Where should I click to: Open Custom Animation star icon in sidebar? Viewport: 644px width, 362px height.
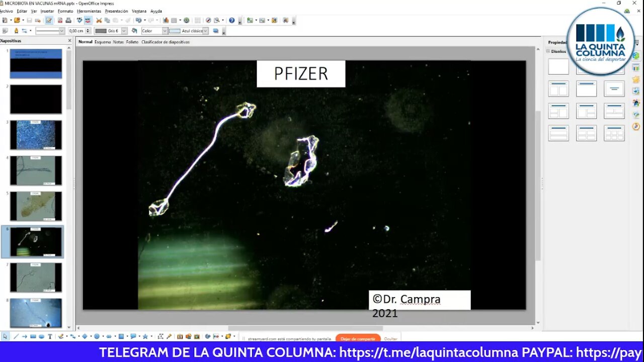click(x=636, y=79)
